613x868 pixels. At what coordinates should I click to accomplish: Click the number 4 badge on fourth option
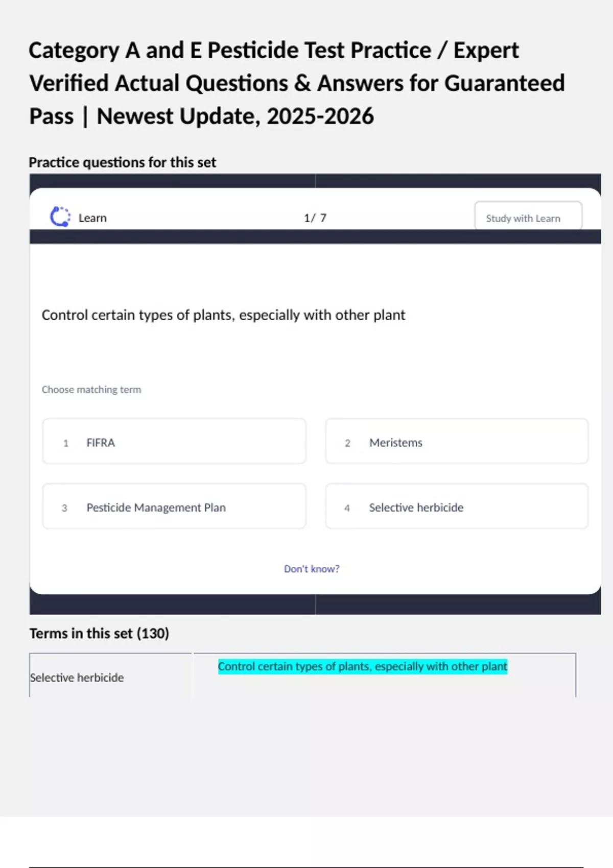[347, 508]
